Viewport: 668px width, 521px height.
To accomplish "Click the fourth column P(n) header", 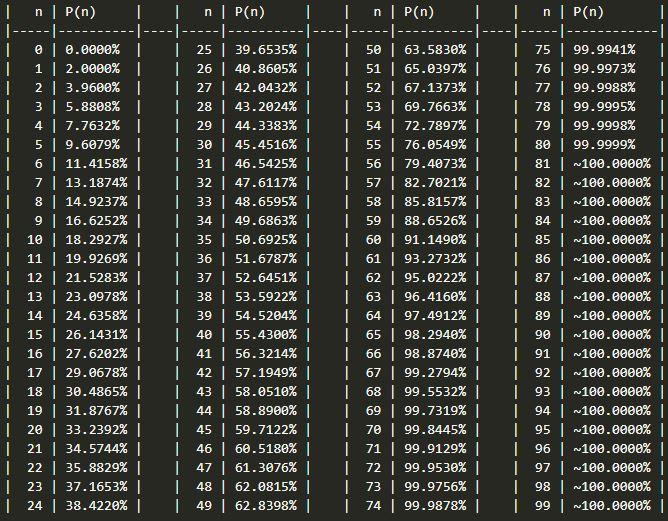I will 588,12.
